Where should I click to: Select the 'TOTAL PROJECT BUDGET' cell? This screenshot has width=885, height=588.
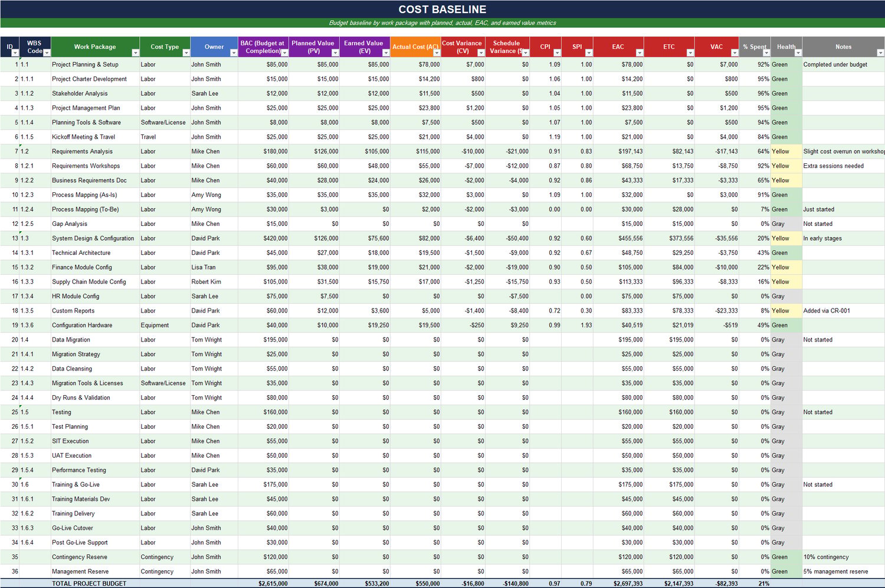(95, 583)
